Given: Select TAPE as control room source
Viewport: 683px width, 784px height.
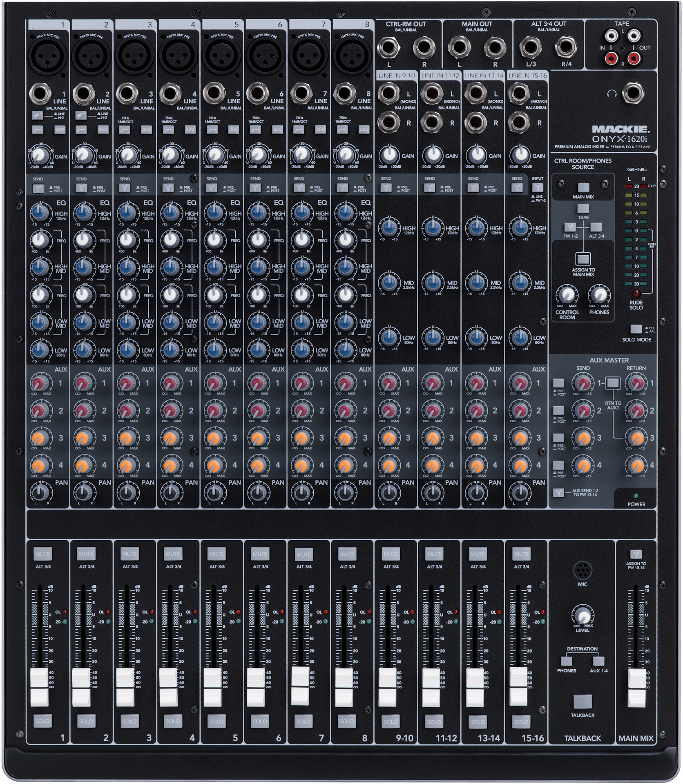Looking at the screenshot, I should pyautogui.click(x=583, y=209).
